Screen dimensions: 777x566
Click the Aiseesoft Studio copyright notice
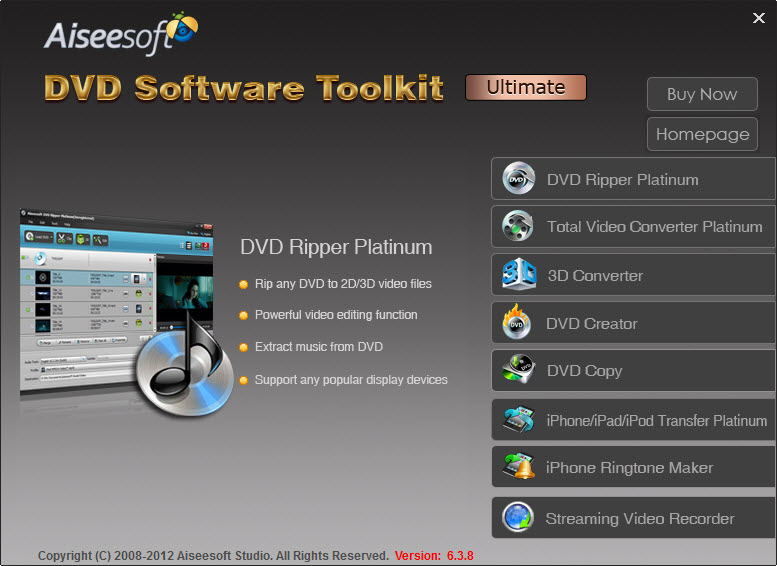pos(213,556)
